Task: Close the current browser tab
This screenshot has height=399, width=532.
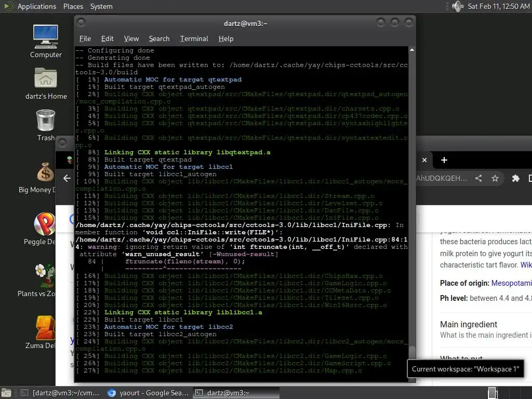Action: [x=424, y=160]
